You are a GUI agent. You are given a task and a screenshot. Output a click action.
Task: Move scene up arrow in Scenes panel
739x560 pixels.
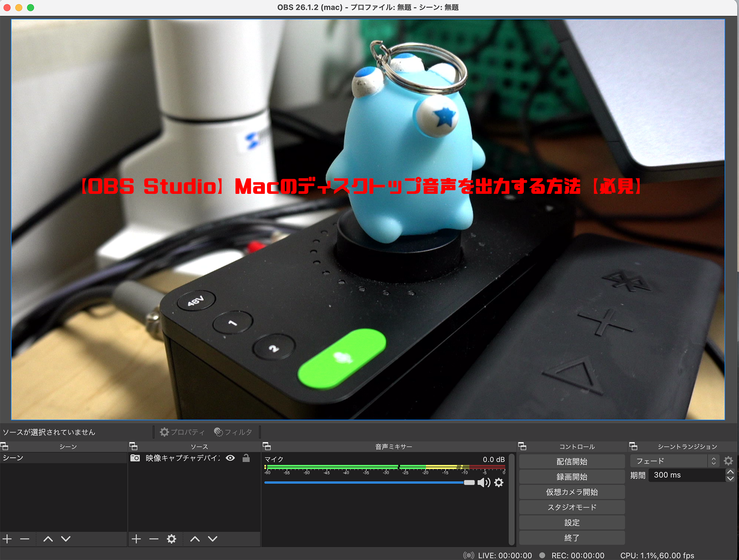click(48, 539)
